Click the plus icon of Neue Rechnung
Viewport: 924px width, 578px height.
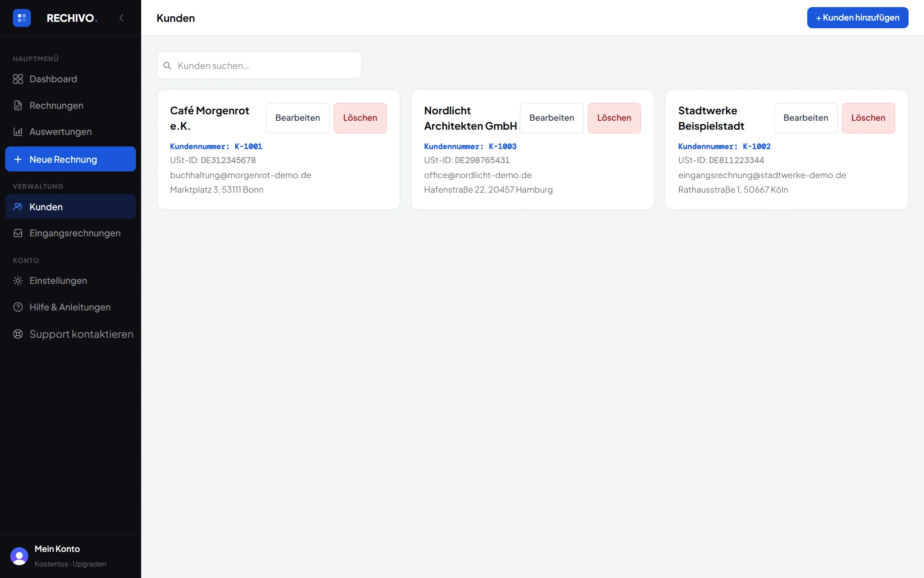[x=18, y=159]
